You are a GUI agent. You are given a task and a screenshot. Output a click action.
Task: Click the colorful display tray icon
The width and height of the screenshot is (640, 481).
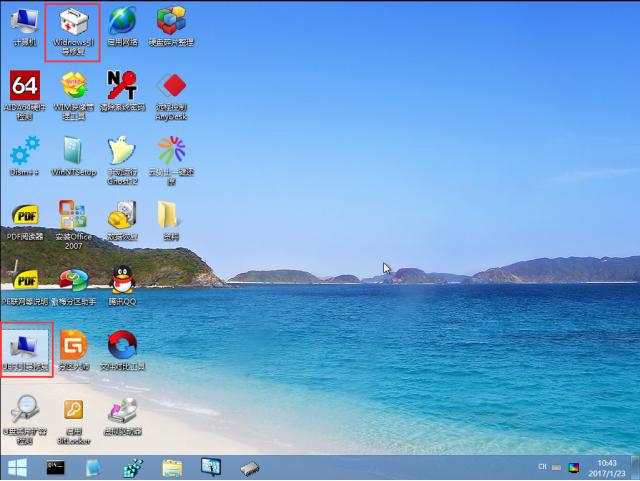pyautogui.click(x=574, y=468)
